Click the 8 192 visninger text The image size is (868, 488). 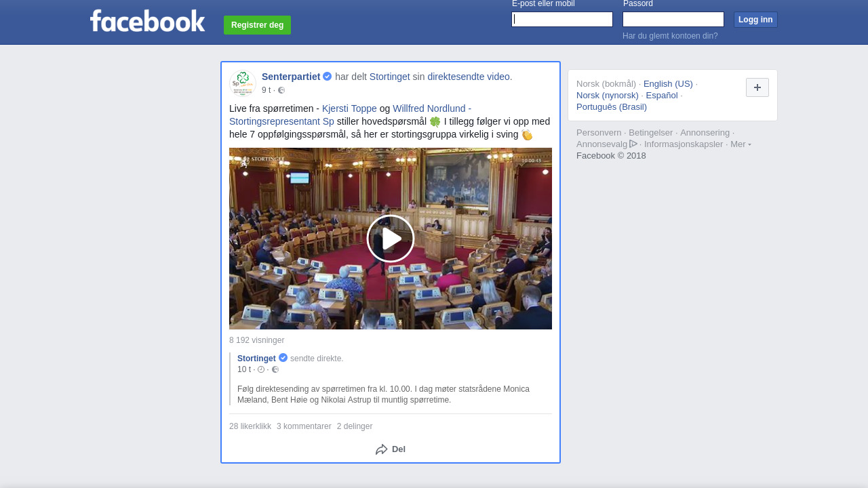pyautogui.click(x=257, y=340)
